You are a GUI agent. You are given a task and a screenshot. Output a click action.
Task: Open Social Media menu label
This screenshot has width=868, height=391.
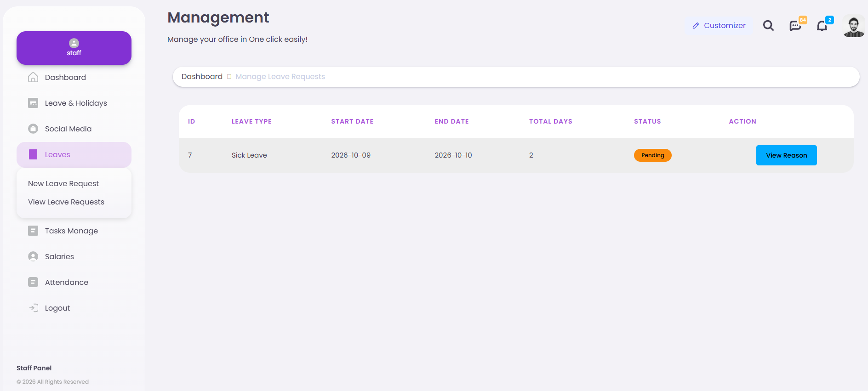68,129
